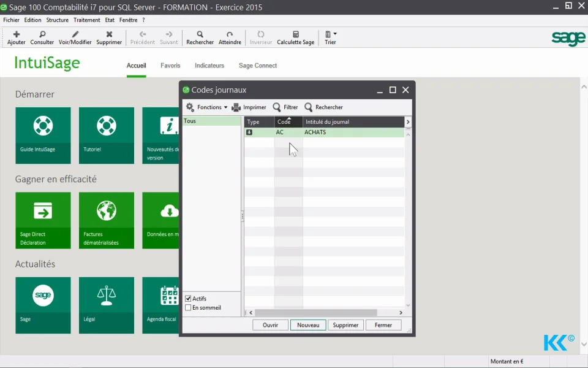The width and height of the screenshot is (588, 368).
Task: Click the Imprimer printer icon in Codes journaux
Action: (x=236, y=107)
